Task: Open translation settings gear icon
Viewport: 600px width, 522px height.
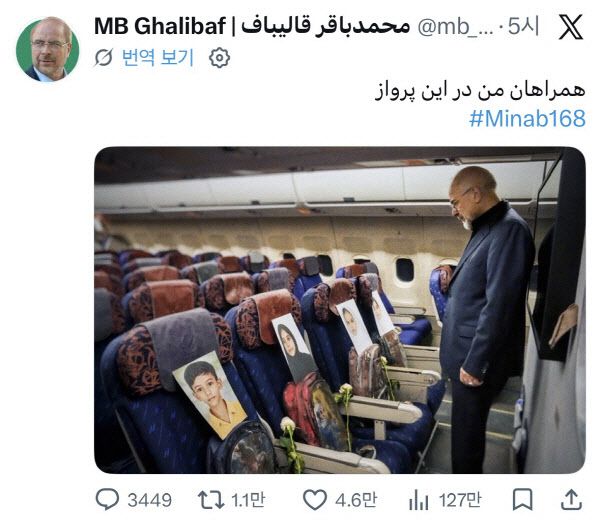Action: tap(219, 58)
